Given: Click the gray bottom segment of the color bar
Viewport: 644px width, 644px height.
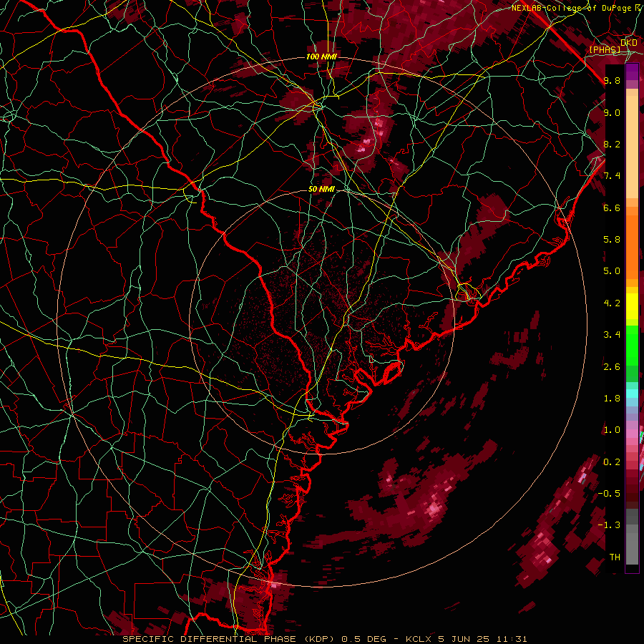Looking at the screenshot, I should [632, 545].
